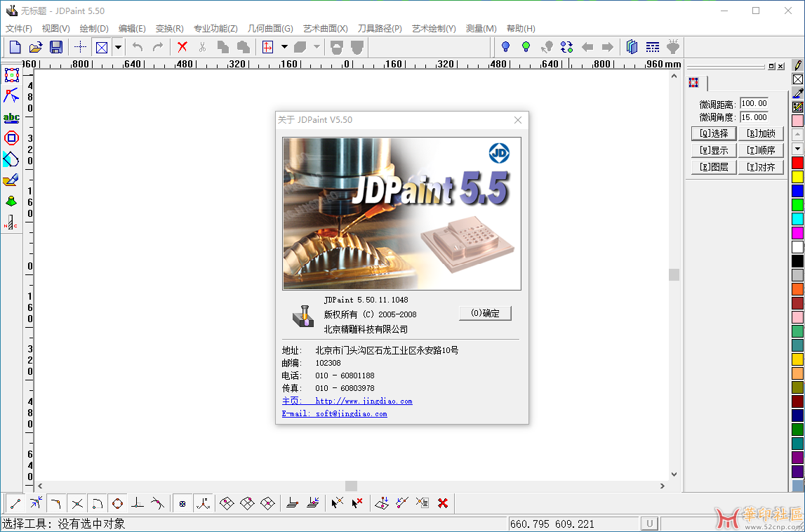Image resolution: width=805 pixels, height=532 pixels.
Task: Toggle intersection snap in bottom toolbar
Action: (x=77, y=503)
